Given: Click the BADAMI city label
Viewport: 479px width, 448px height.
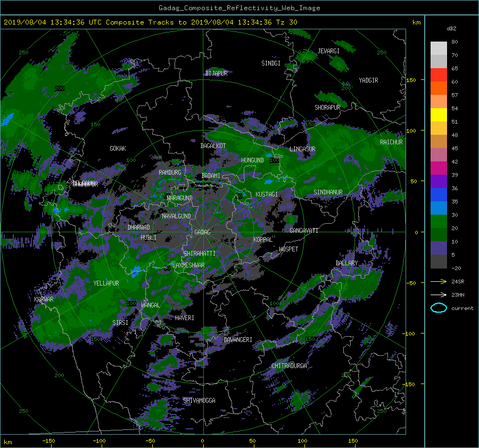Looking at the screenshot, I should click(x=211, y=176).
